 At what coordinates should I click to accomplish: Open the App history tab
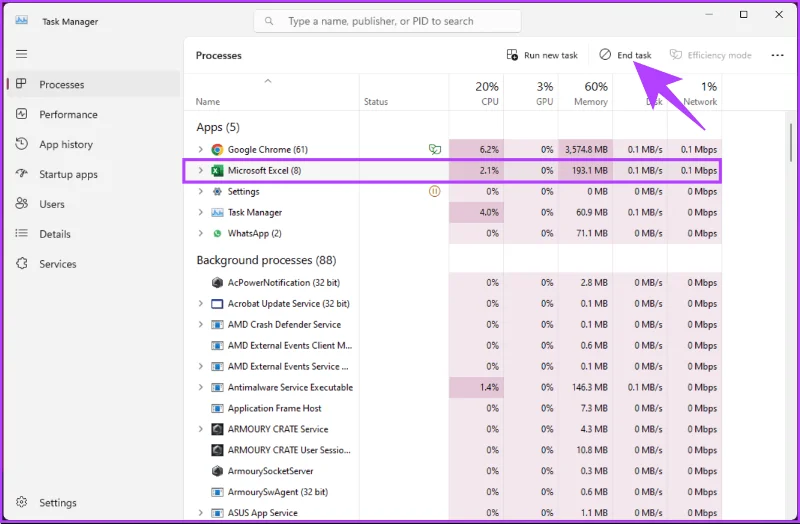(x=91, y=144)
